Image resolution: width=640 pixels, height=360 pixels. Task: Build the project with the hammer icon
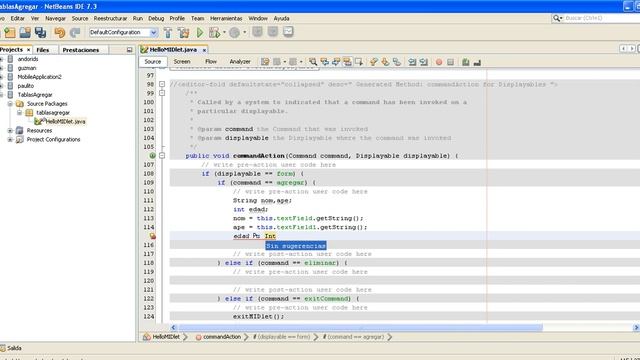point(168,32)
